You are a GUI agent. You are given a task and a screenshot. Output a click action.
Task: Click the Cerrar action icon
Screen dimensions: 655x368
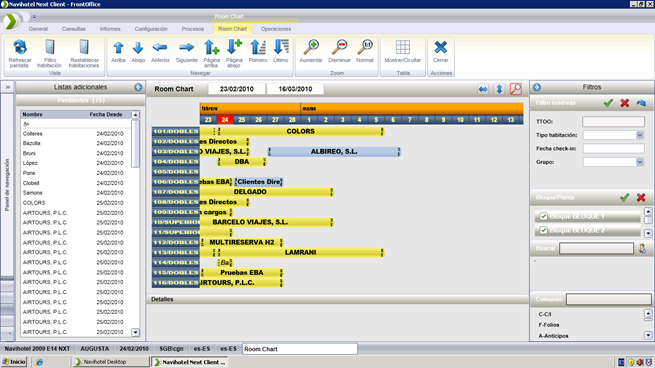tap(440, 48)
